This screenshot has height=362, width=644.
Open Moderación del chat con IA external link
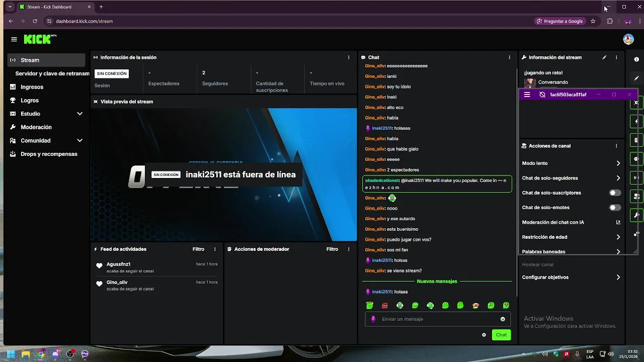click(618, 222)
